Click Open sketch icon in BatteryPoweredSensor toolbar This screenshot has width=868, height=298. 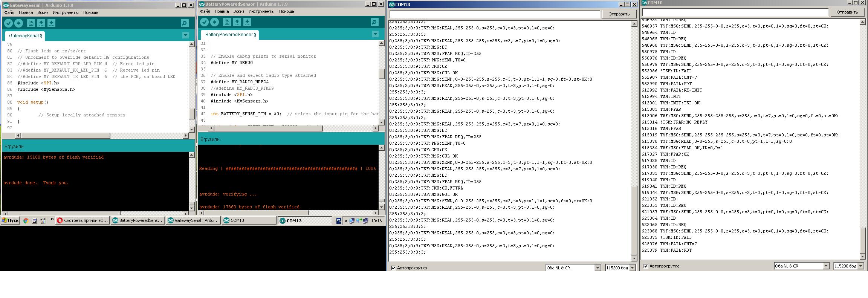[237, 22]
